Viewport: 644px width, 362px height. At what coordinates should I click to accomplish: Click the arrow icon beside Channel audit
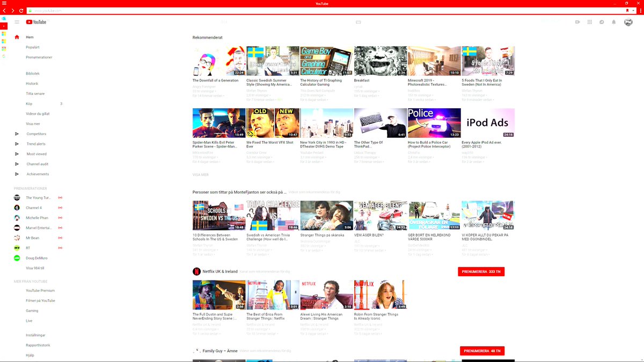tap(17, 164)
